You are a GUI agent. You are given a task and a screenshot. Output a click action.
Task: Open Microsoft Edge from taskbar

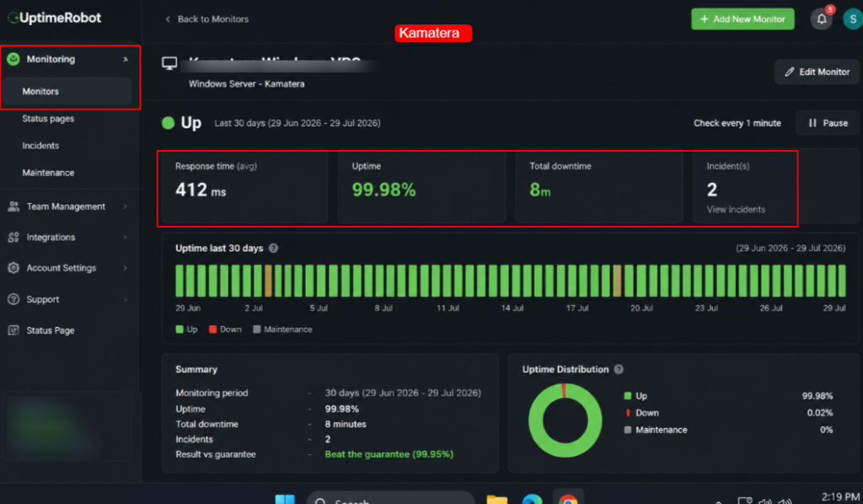(x=533, y=499)
